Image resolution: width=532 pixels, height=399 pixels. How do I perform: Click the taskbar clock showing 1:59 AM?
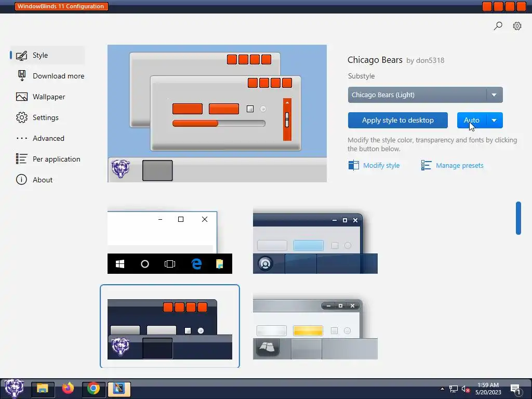click(488, 389)
